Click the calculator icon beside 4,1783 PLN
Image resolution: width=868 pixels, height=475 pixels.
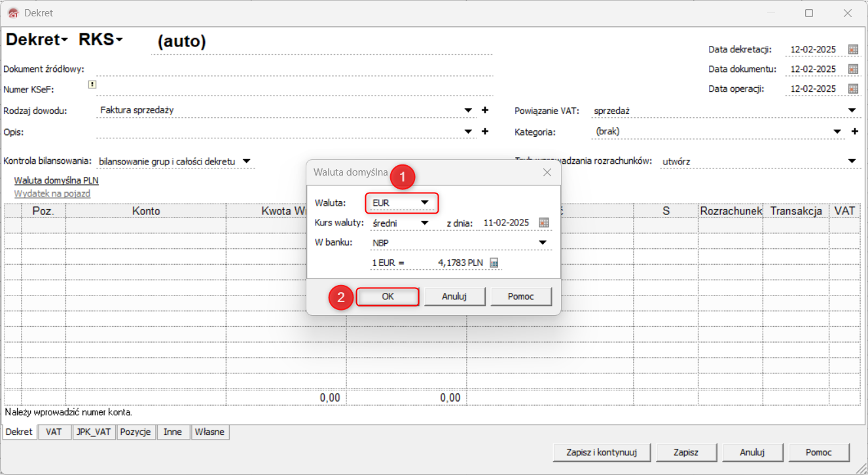coord(494,263)
